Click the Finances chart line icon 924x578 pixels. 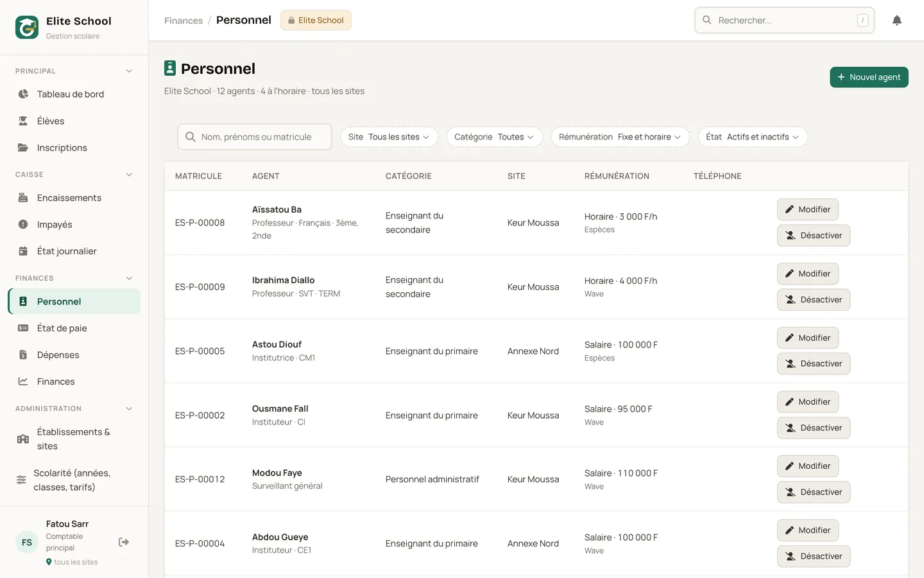[23, 381]
